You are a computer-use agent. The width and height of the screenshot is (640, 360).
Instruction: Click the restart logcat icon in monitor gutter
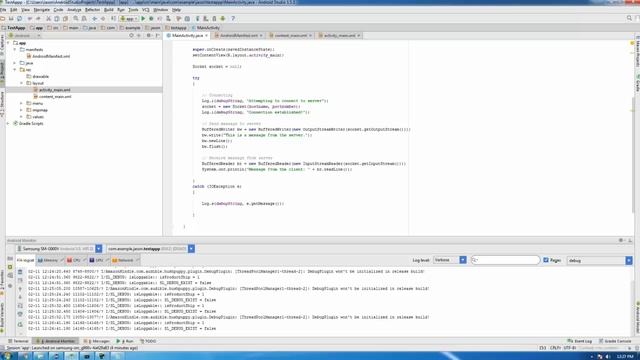pyautogui.click(x=20, y=324)
